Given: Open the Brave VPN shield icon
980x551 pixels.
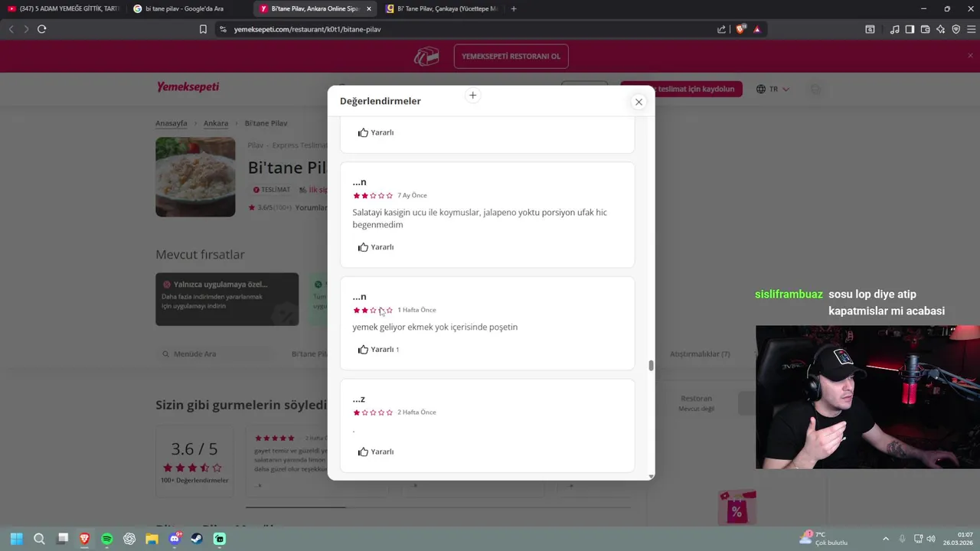Looking at the screenshot, I should [x=955, y=29].
